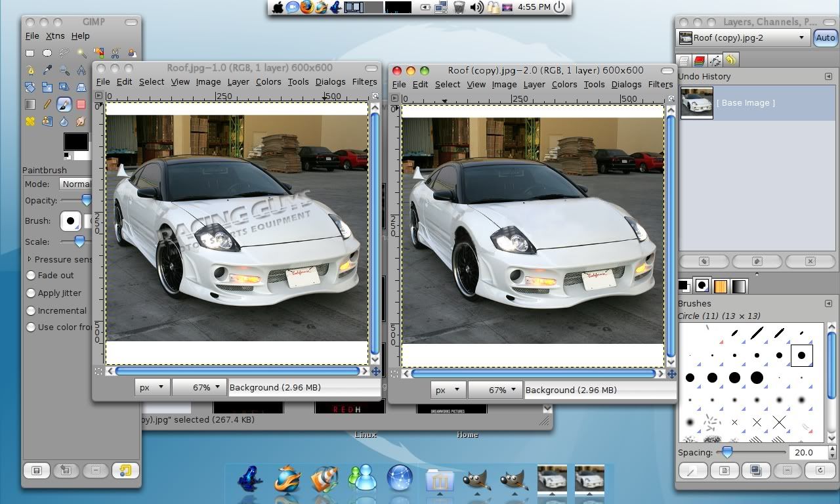840x504 pixels.
Task: Open the paintbrush Mode dropdown
Action: click(75, 184)
